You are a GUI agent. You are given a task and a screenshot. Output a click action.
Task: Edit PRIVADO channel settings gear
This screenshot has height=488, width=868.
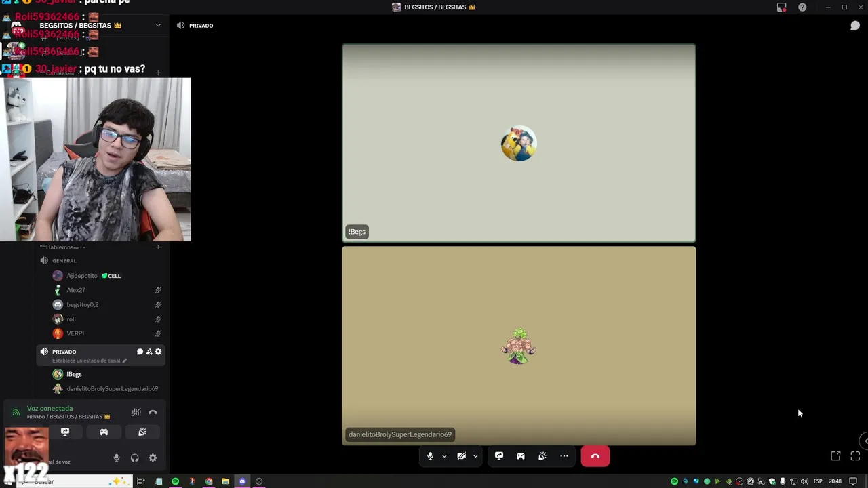click(158, 352)
